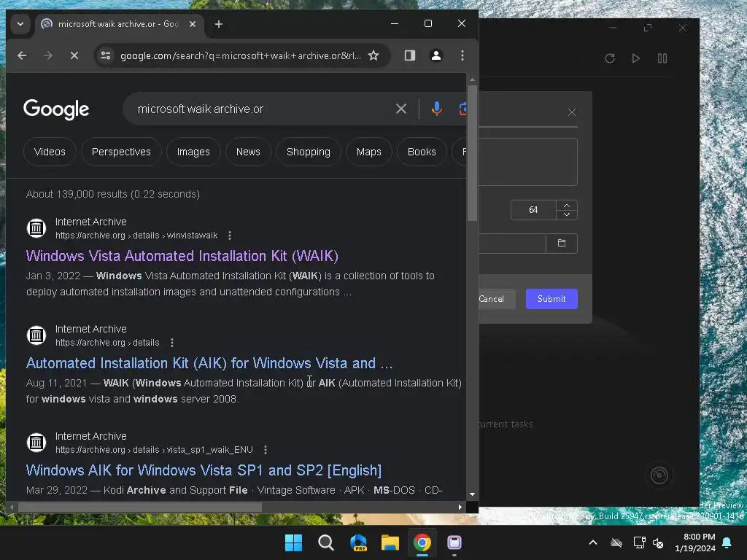This screenshot has width=747, height=560.
Task: View site information icon in address bar
Action: coord(106,55)
